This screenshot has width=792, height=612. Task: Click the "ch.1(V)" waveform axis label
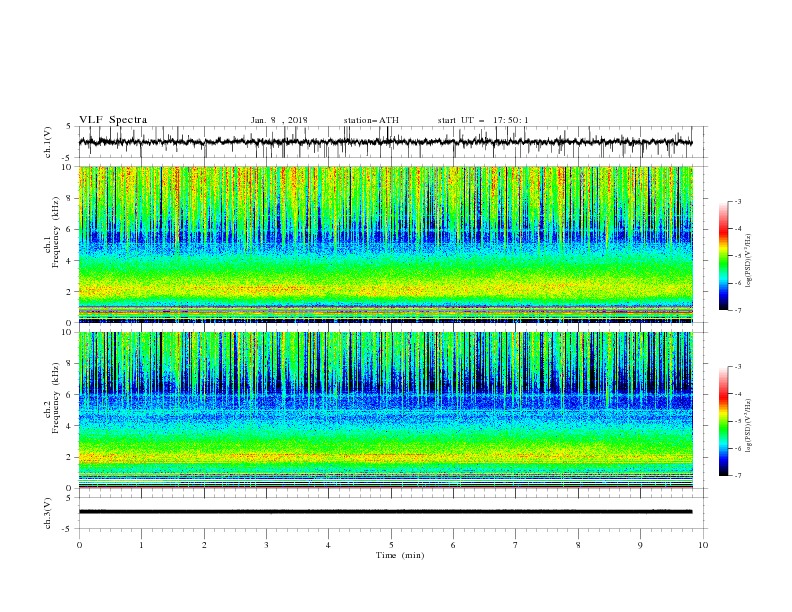click(x=48, y=142)
